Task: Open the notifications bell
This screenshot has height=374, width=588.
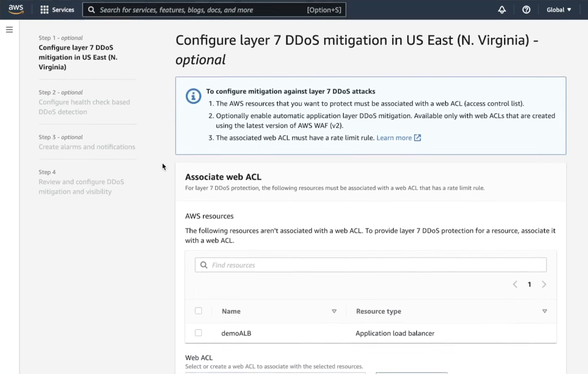Action: 502,10
